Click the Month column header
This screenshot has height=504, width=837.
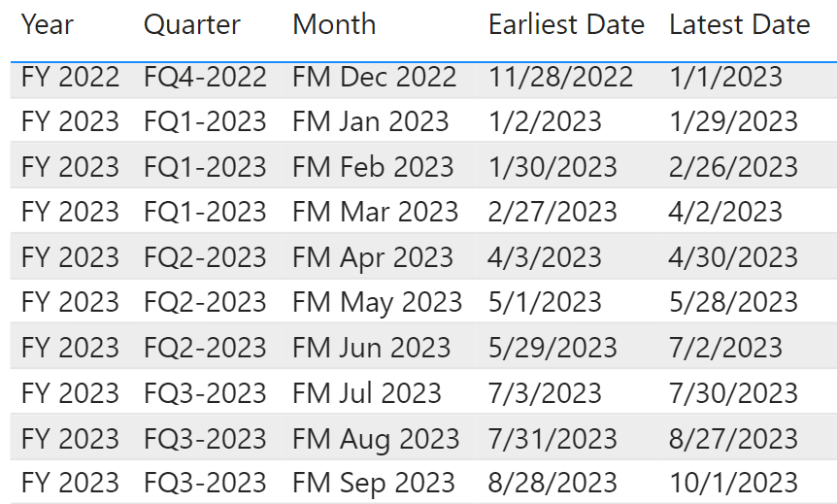point(334,24)
